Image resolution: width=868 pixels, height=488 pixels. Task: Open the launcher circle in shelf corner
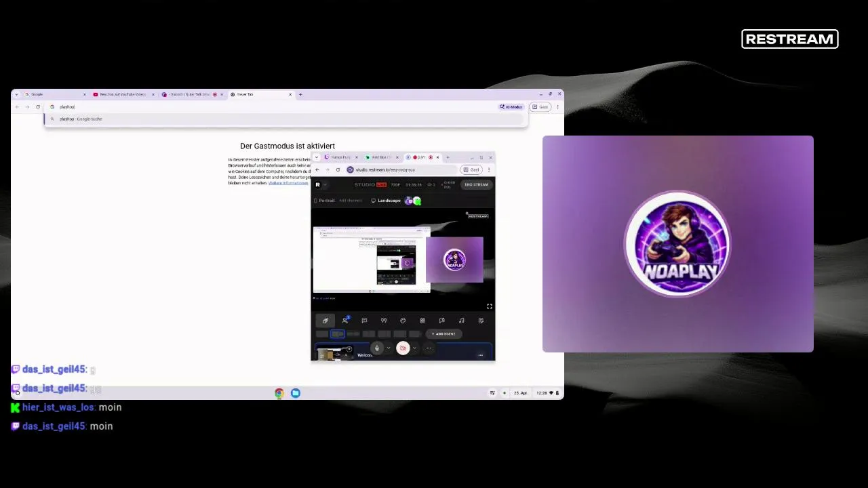click(x=18, y=393)
